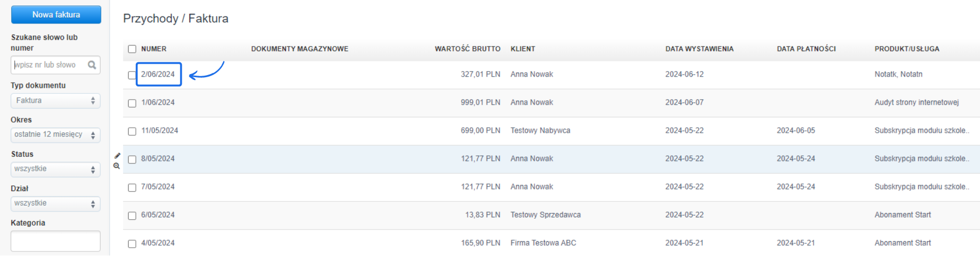The width and height of the screenshot is (980, 256).
Task: Open invoice number 2/06/2024
Action: [x=158, y=75]
